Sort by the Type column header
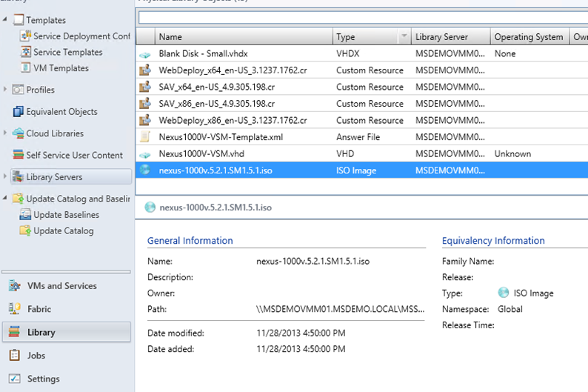The height and width of the screenshot is (392, 588). [x=366, y=36]
